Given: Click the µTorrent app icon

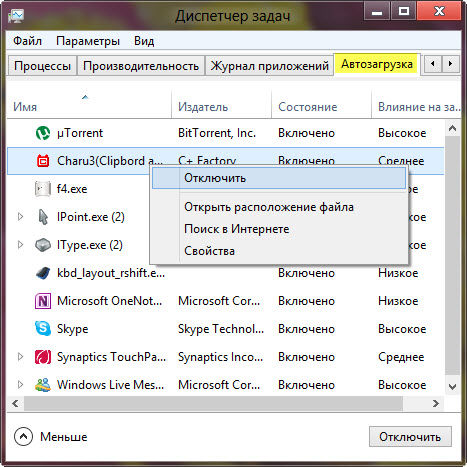Looking at the screenshot, I should click(x=43, y=133).
